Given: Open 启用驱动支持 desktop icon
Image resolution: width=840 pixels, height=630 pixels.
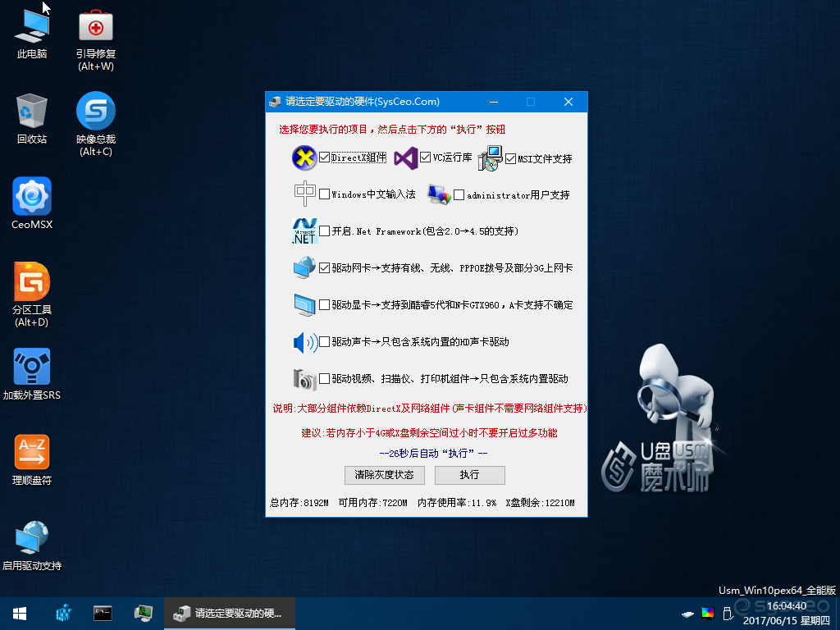Looking at the screenshot, I should click(32, 546).
